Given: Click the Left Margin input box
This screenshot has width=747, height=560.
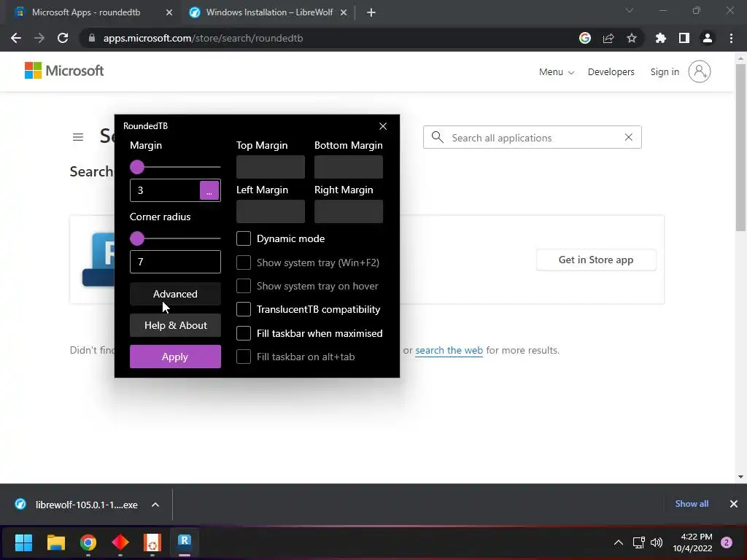Looking at the screenshot, I should tap(271, 211).
